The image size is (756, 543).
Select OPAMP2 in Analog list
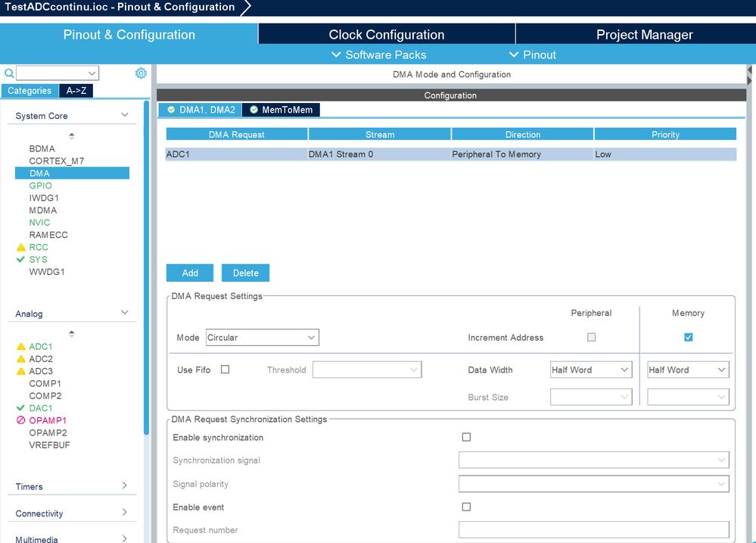coord(48,432)
